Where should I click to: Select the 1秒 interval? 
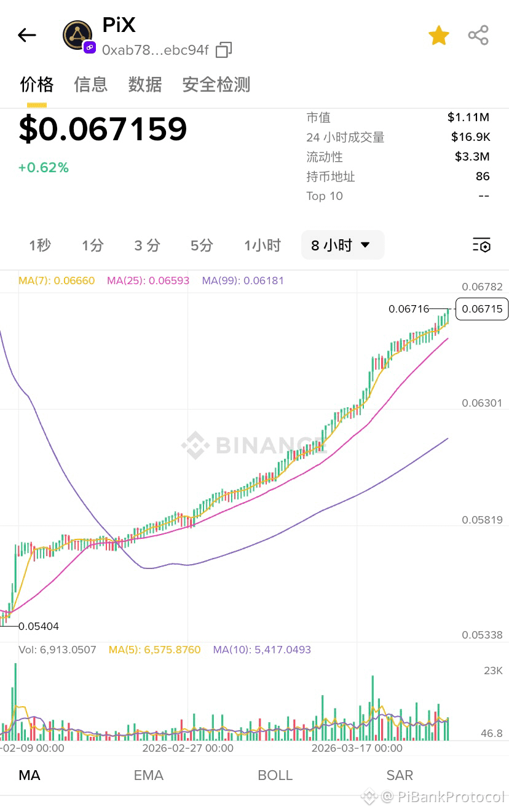40,245
